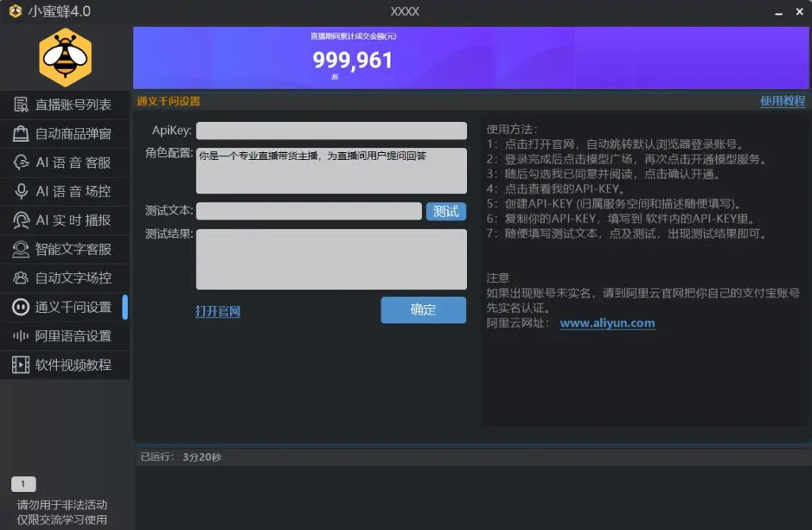Close the 小蜜蜂4.0 window
The image size is (812, 530).
coord(799,11)
